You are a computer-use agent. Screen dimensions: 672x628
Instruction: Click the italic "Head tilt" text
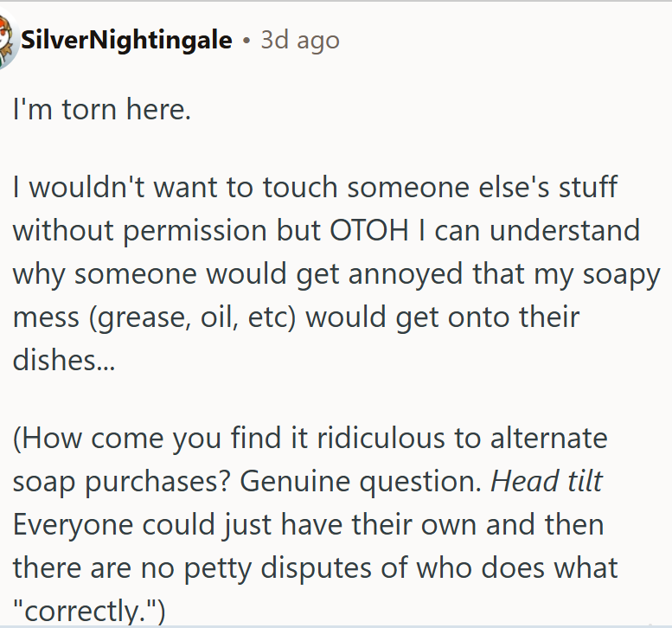point(547,481)
